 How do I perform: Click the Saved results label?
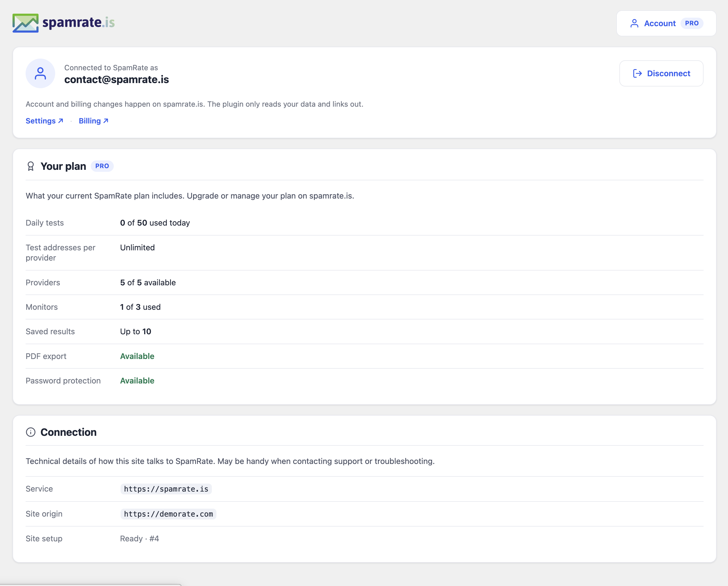50,331
